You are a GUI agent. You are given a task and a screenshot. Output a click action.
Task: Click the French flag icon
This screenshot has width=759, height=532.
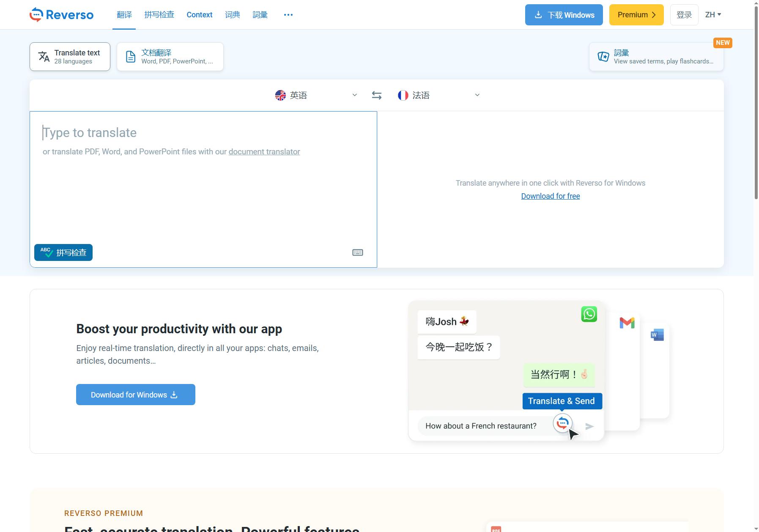click(403, 96)
